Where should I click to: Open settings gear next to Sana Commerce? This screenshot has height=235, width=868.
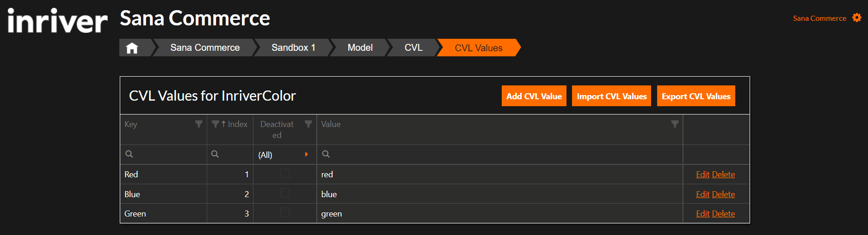click(857, 18)
